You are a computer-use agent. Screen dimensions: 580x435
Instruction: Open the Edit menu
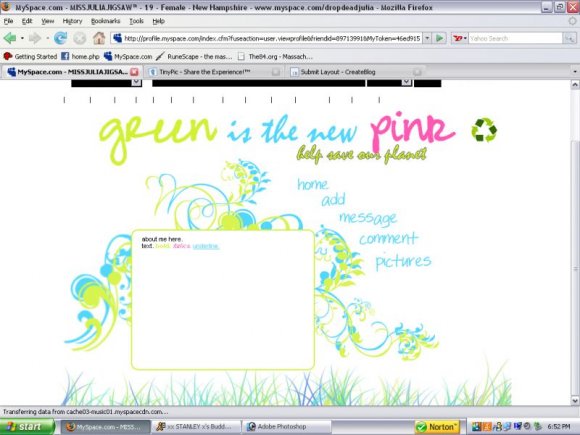click(x=27, y=21)
